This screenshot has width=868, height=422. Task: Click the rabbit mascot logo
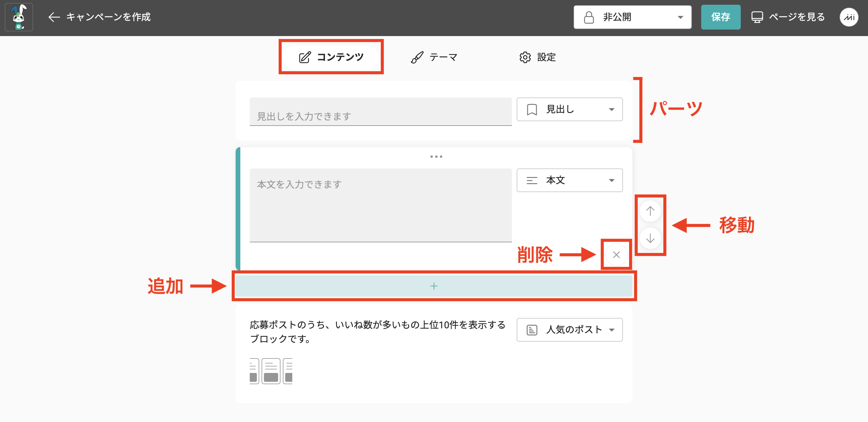point(19,17)
